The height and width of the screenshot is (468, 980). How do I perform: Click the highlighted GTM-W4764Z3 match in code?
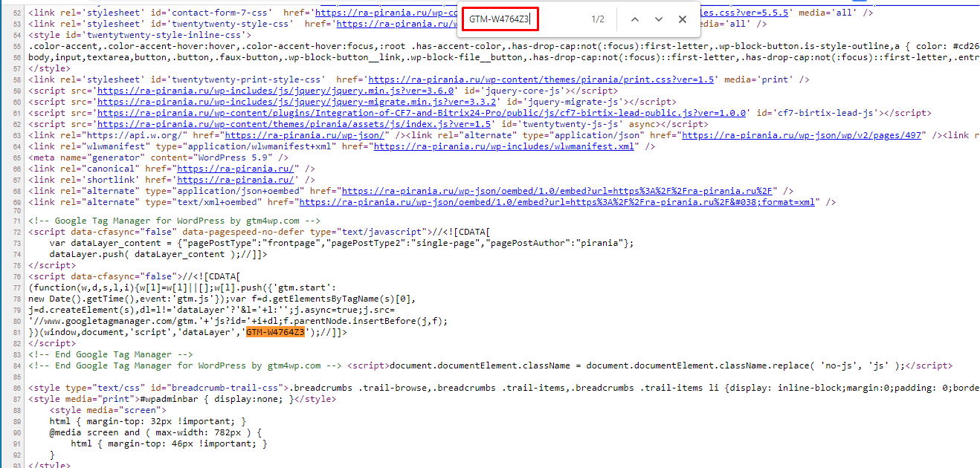[x=276, y=332]
